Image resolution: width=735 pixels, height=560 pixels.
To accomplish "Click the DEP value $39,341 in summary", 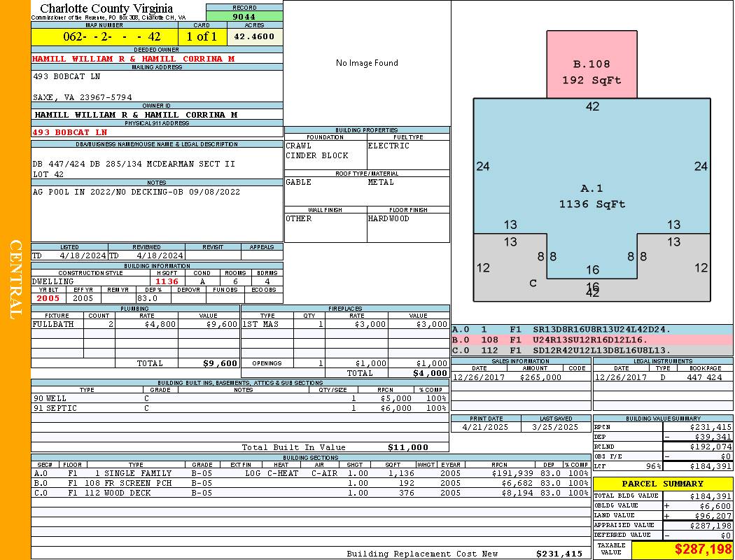I will [713, 437].
